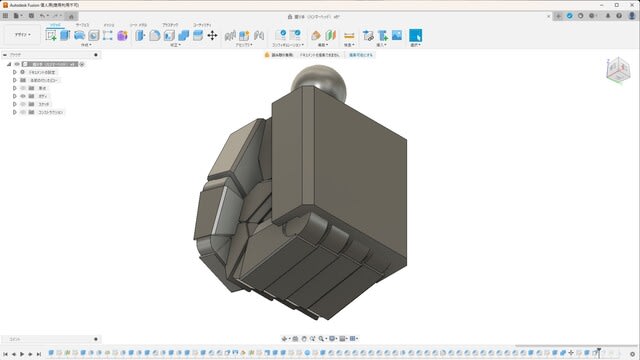Open the Data Panel grid icon
Viewport: 640px width, 360px height.
coord(5,16)
